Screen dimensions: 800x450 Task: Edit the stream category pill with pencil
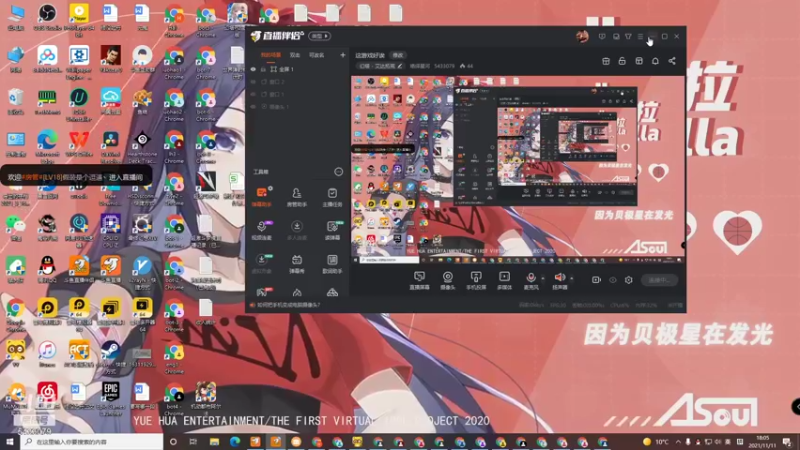point(381,66)
